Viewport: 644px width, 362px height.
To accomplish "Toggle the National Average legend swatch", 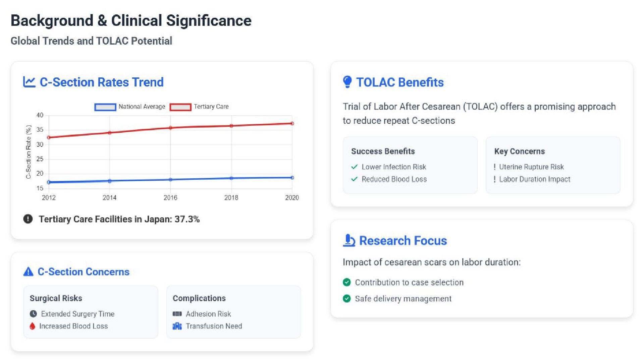I will tap(105, 107).
